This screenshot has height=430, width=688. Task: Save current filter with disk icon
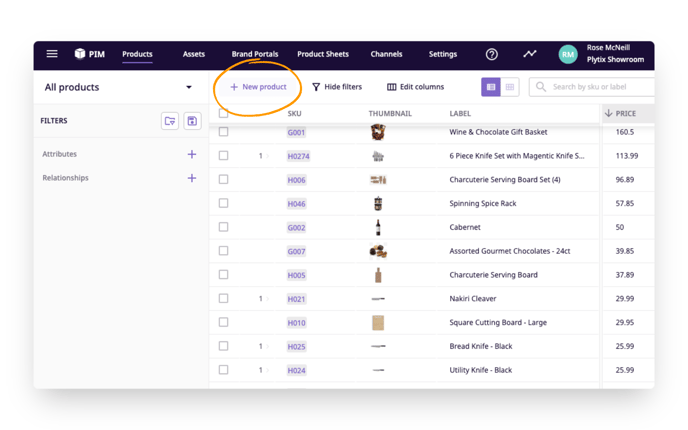pyautogui.click(x=192, y=121)
